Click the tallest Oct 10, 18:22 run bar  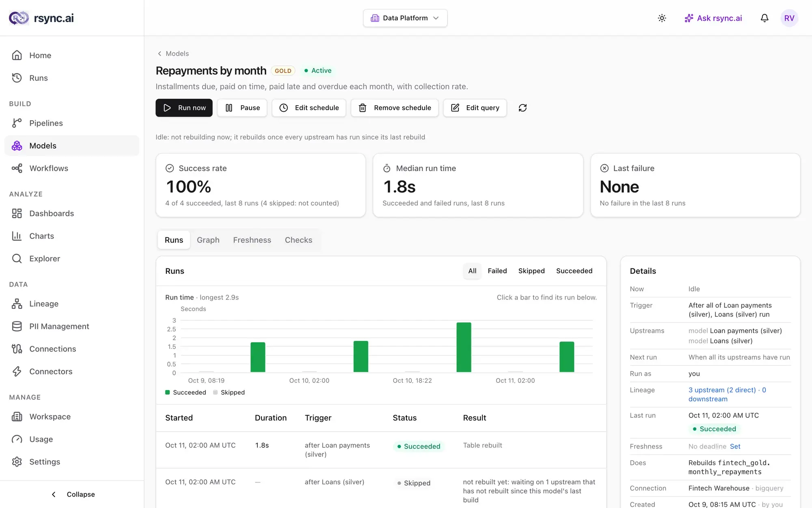tap(464, 347)
